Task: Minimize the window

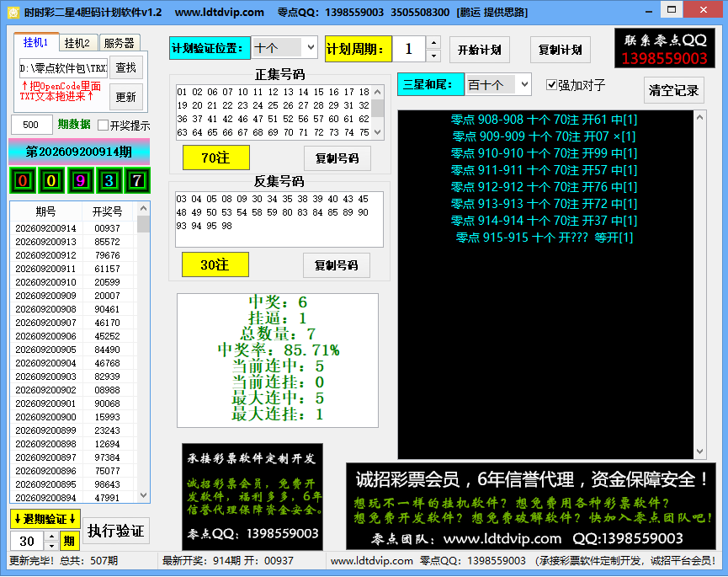Action: (x=649, y=10)
